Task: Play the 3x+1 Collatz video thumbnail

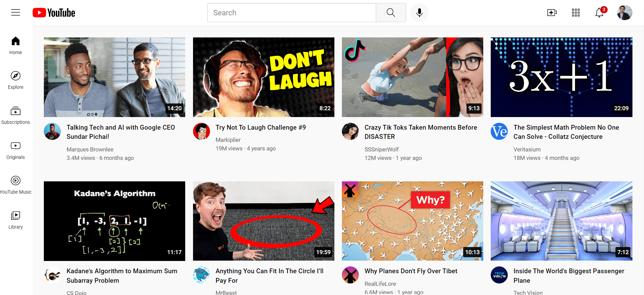Action: 561,77
